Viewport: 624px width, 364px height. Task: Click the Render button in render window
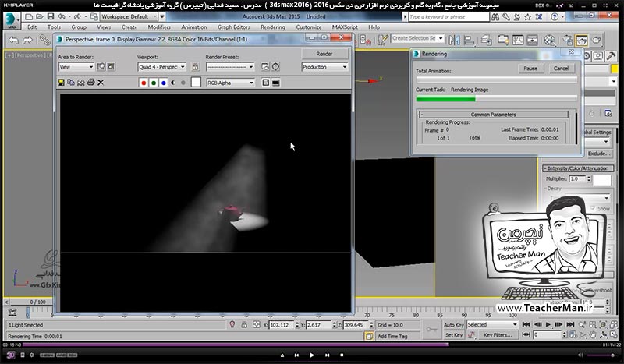coord(324,54)
